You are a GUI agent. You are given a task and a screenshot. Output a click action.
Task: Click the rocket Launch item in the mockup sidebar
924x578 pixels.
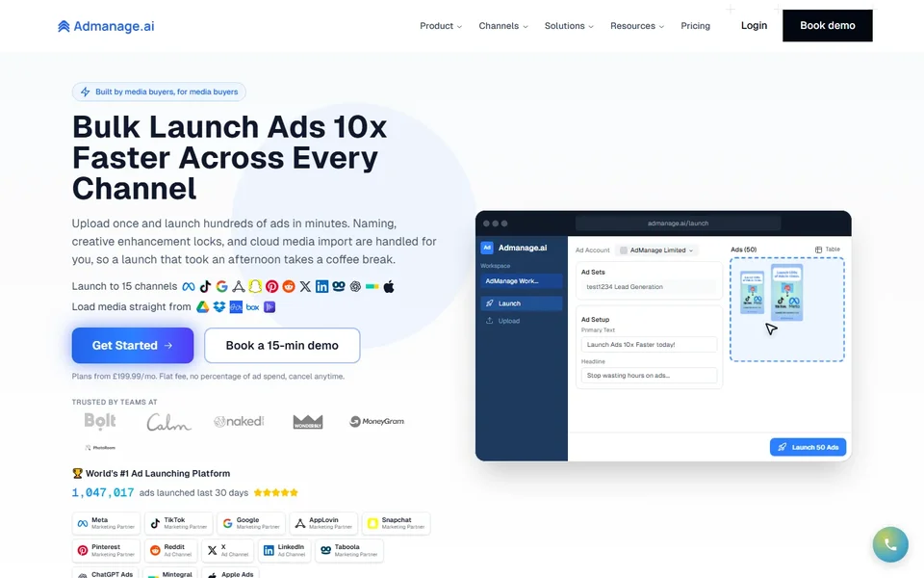tap(522, 303)
